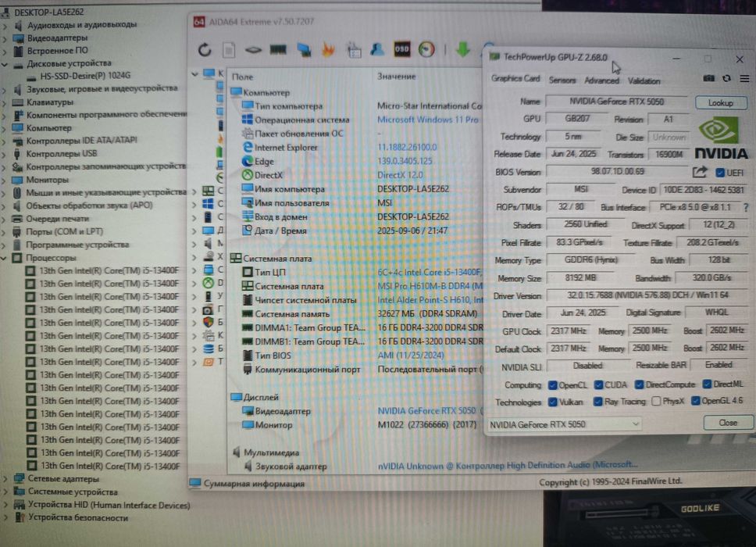This screenshot has width=756, height=547.
Task: Click the Значение column header
Action: pos(396,77)
